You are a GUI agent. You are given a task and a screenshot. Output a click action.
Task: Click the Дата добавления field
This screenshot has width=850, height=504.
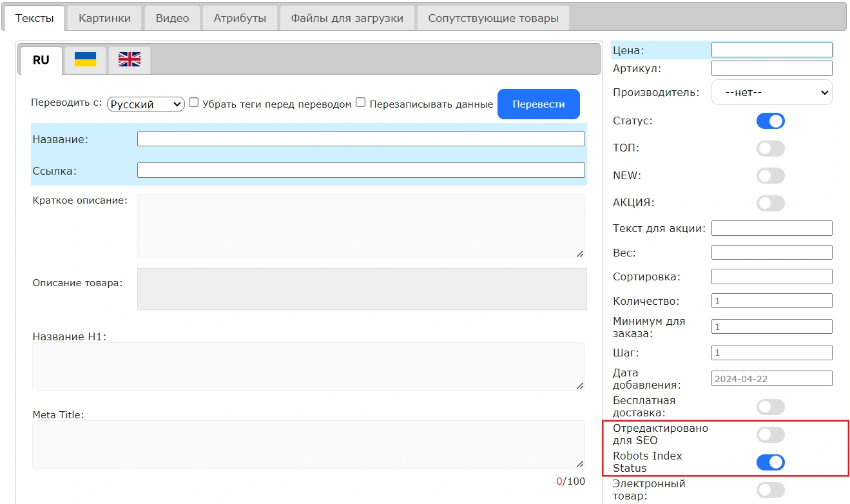coord(771,379)
